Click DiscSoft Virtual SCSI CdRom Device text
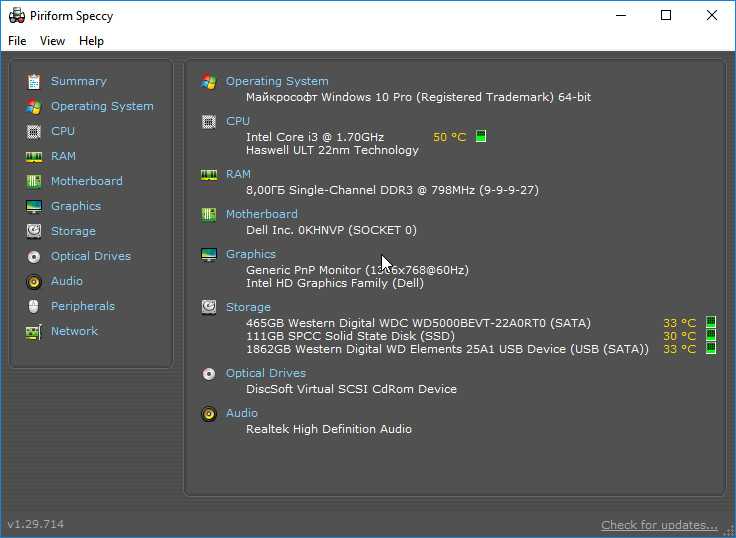 (351, 389)
